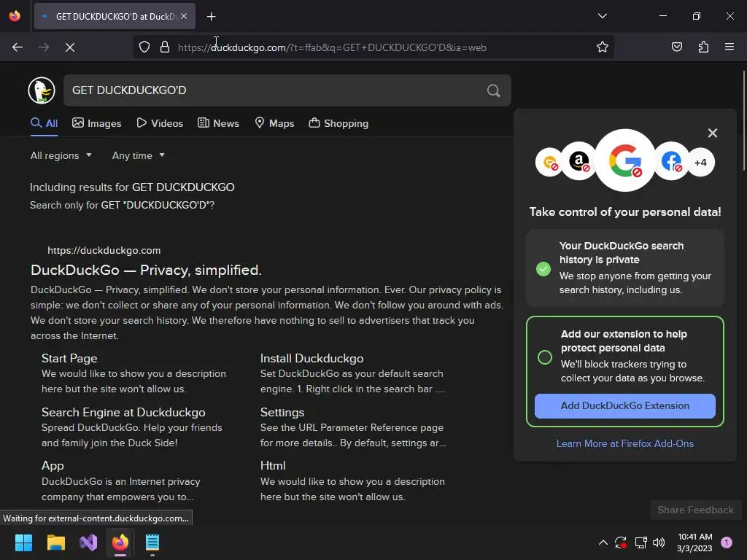Expand the All regions dropdown
The width and height of the screenshot is (747, 560).
click(61, 156)
